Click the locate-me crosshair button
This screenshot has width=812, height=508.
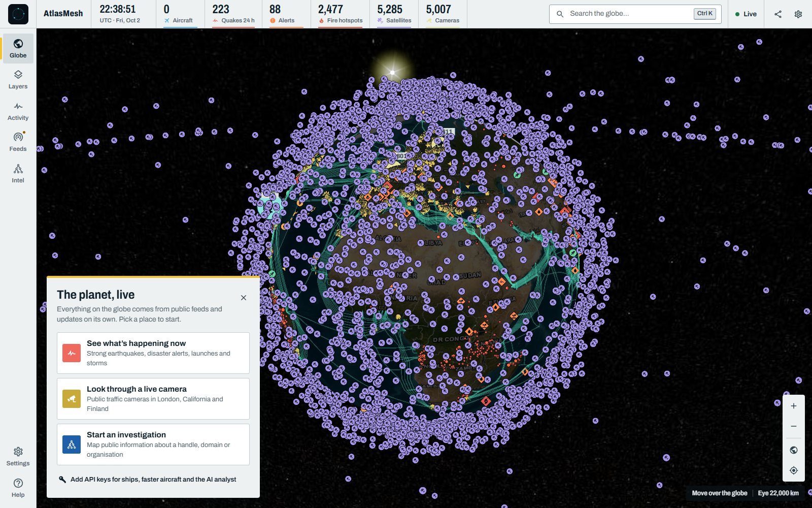(x=794, y=470)
